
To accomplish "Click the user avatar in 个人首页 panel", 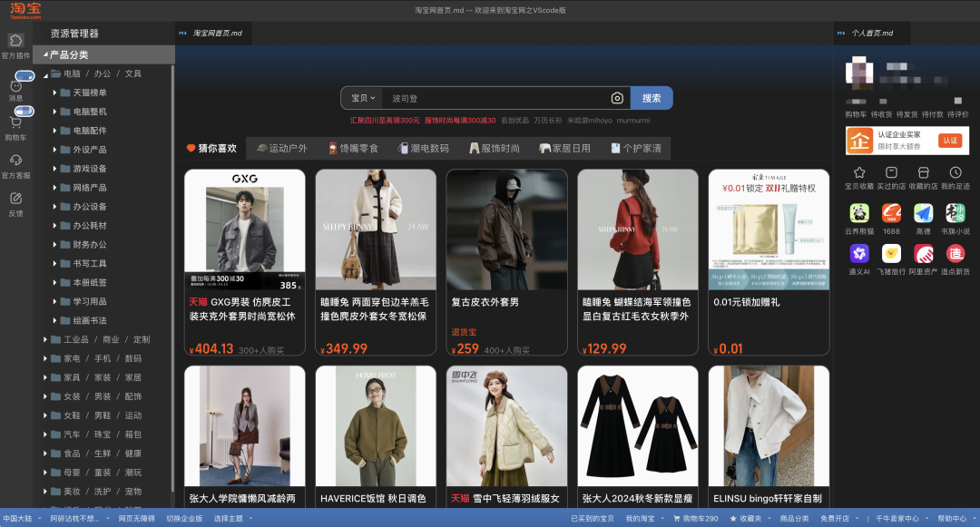I will (858, 71).
